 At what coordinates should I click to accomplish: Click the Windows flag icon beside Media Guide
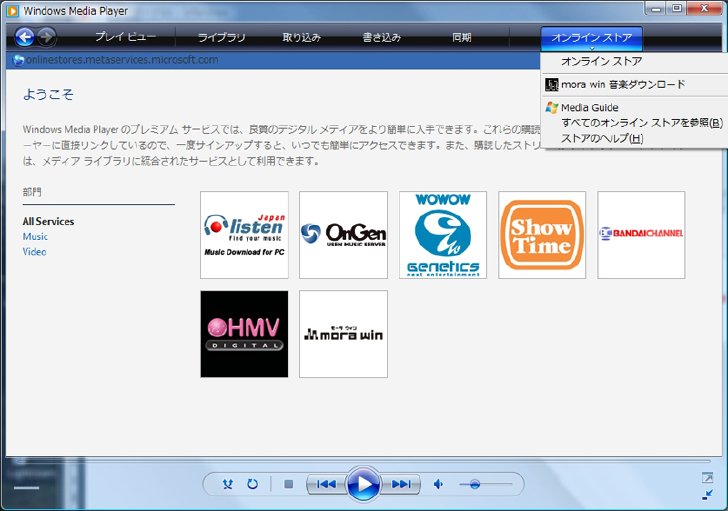(552, 108)
